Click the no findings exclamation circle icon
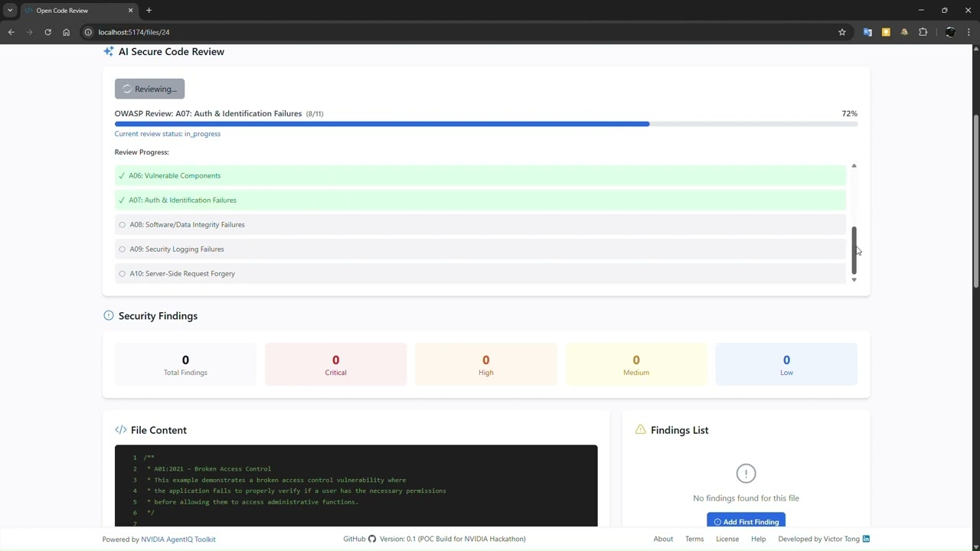 coord(746,474)
